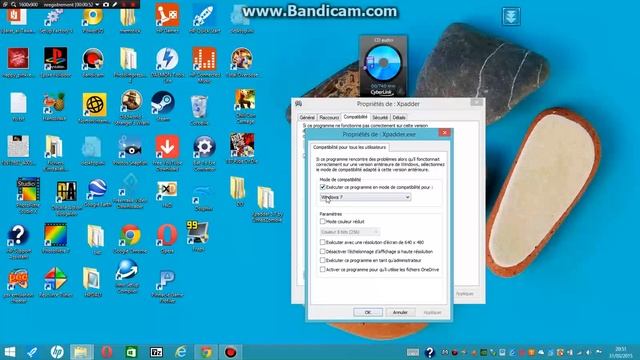640x360 pixels.
Task: Open the HP taskbar icon
Action: pyautogui.click(x=57, y=352)
